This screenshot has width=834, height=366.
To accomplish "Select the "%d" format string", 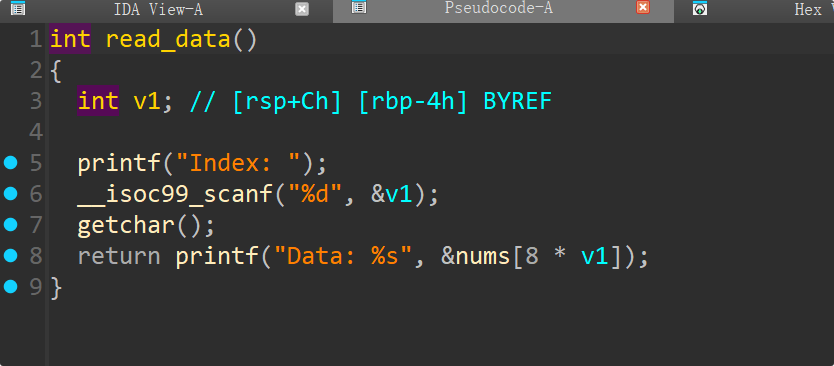I will point(314,194).
